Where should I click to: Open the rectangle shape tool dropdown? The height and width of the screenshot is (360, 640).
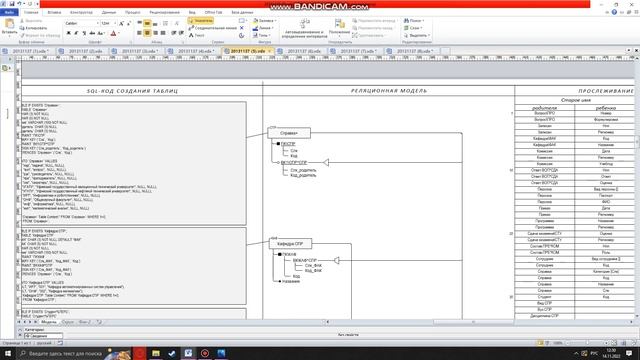[x=242, y=20]
